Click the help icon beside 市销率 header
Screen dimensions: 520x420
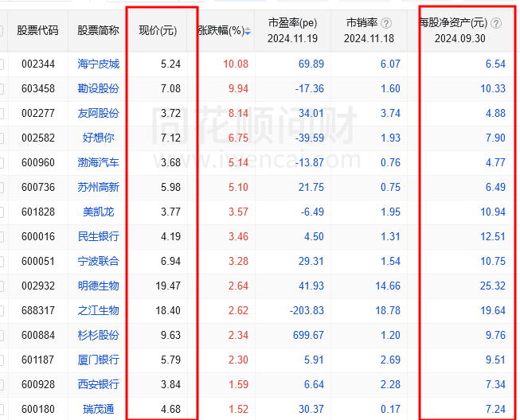pos(386,23)
